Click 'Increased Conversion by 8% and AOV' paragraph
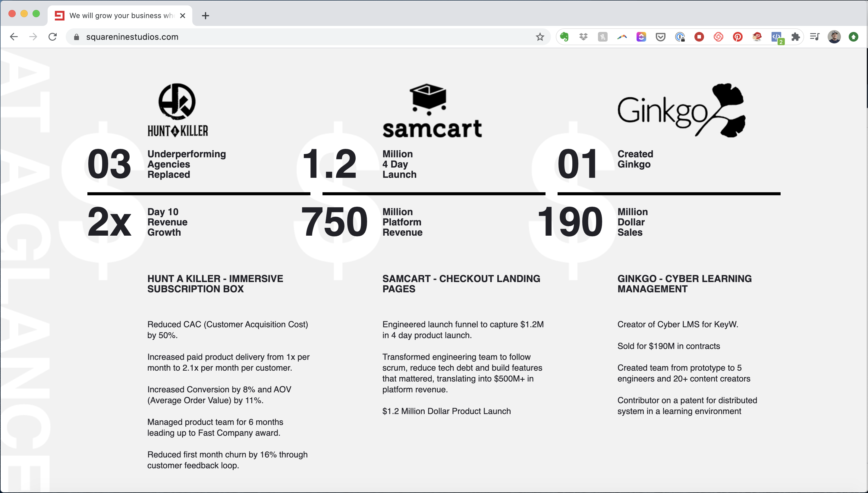868x493 pixels. (x=219, y=395)
